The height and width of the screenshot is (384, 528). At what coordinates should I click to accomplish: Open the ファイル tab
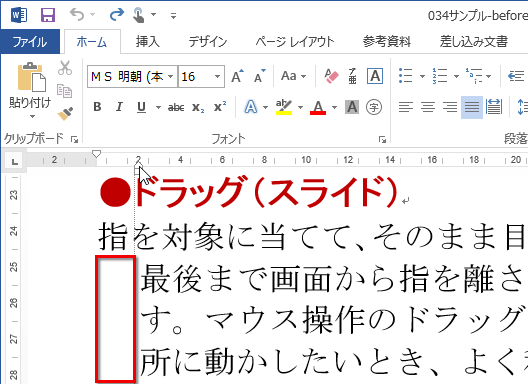tap(30, 42)
